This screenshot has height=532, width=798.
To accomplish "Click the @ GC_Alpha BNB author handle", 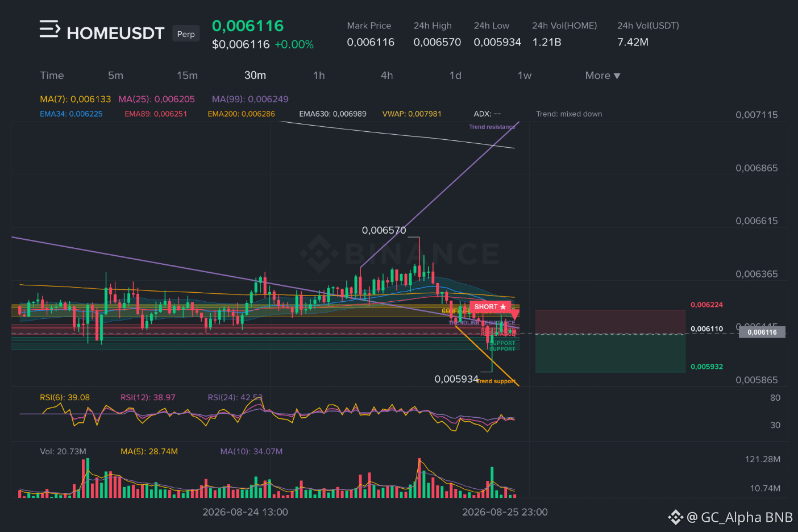I will (x=739, y=517).
